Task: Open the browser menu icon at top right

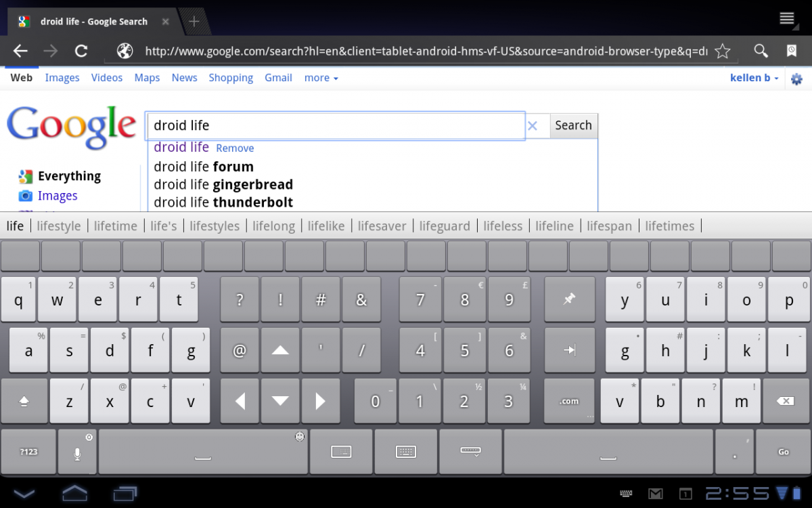Action: (786, 18)
